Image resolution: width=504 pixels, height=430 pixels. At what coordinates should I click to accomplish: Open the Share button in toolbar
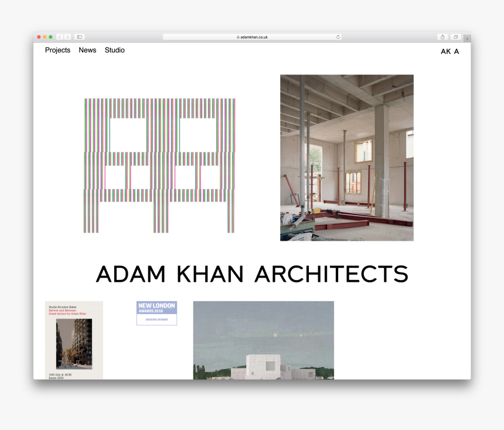coord(442,37)
